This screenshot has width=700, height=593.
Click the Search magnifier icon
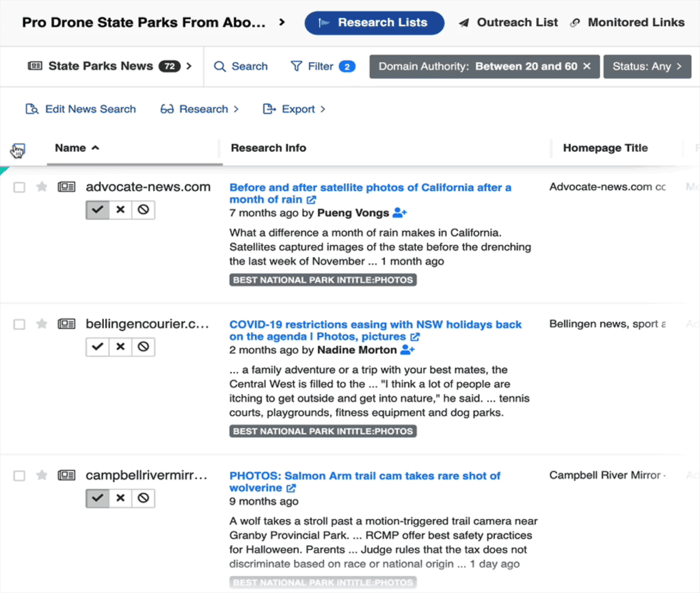(219, 66)
